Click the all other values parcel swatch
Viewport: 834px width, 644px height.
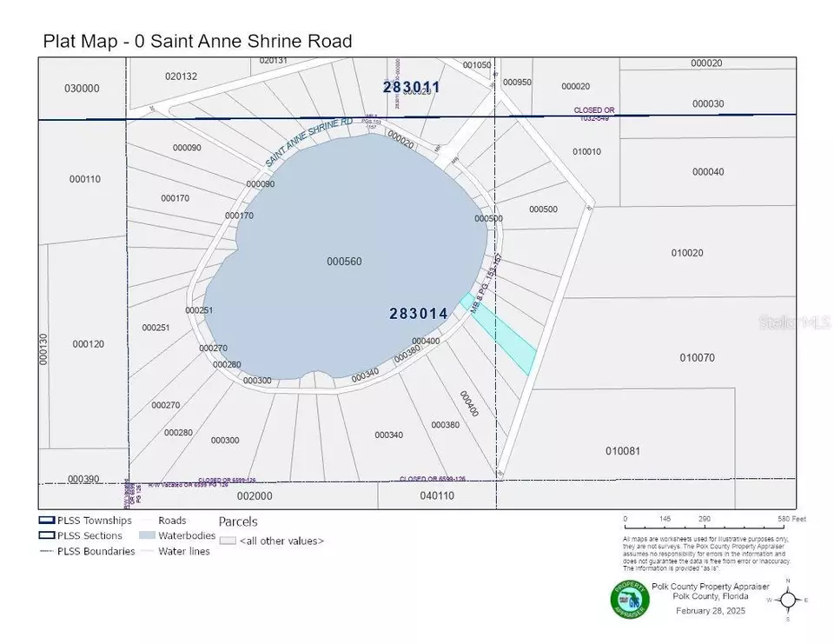(x=228, y=541)
